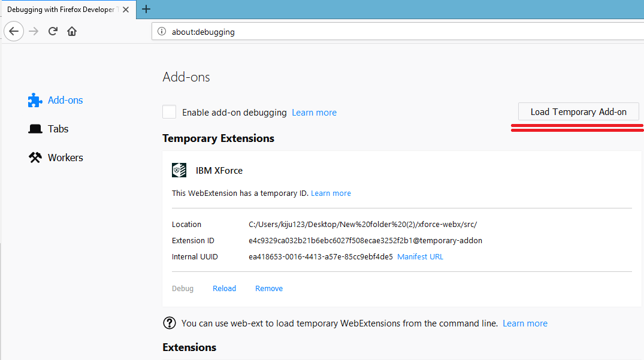Image resolution: width=644 pixels, height=360 pixels.
Task: Click the Extensions heading
Action: (x=189, y=347)
